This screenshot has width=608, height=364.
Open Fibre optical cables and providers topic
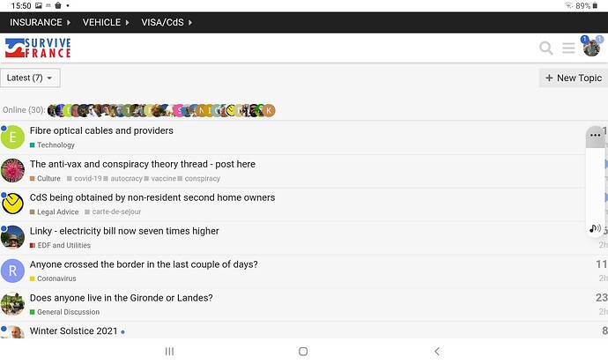(x=101, y=130)
